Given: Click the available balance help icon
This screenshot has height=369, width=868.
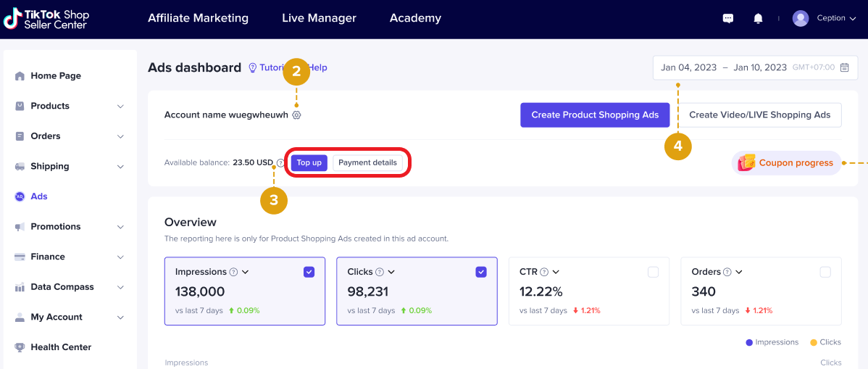Looking at the screenshot, I should [280, 163].
